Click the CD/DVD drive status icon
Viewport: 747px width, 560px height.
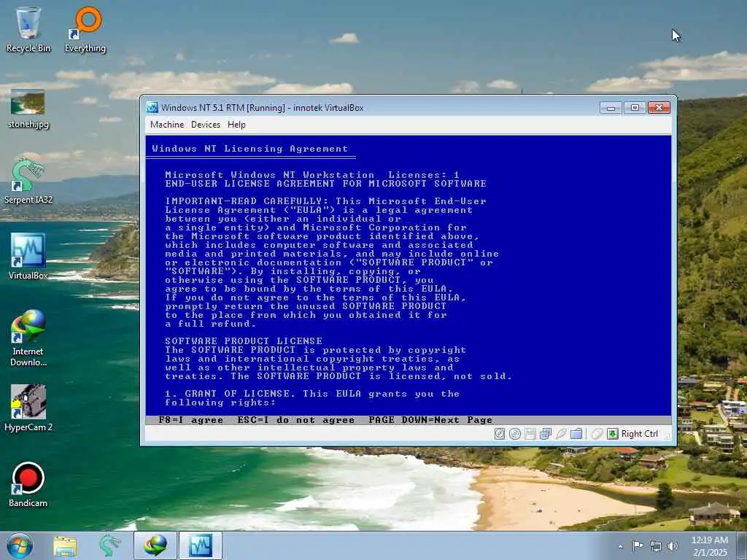[514, 434]
